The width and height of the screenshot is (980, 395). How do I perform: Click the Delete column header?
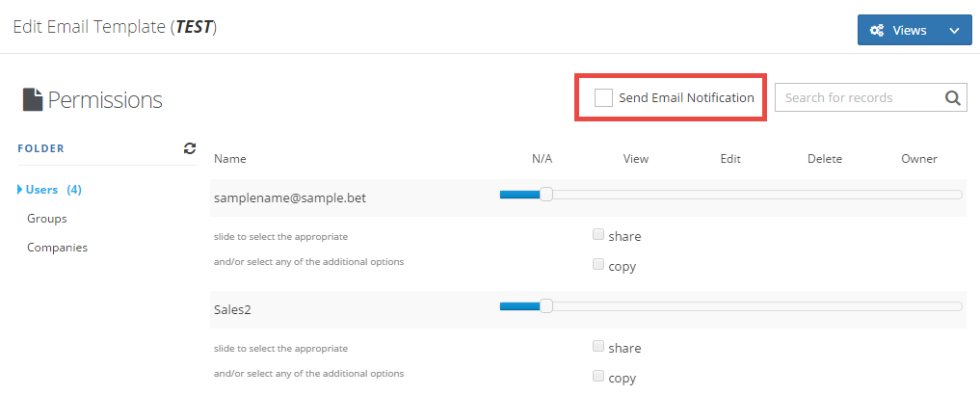tap(825, 159)
